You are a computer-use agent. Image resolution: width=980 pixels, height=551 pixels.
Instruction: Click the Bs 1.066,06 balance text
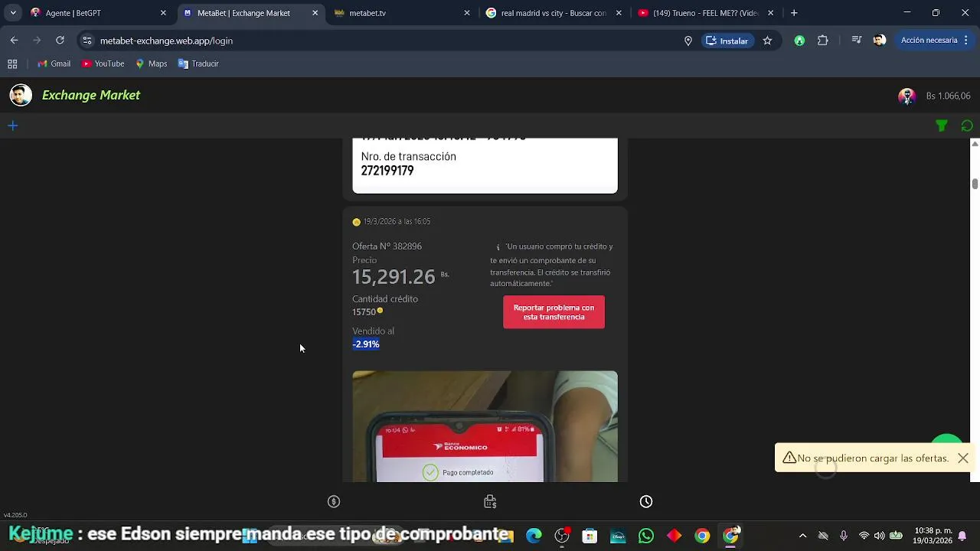pyautogui.click(x=948, y=96)
